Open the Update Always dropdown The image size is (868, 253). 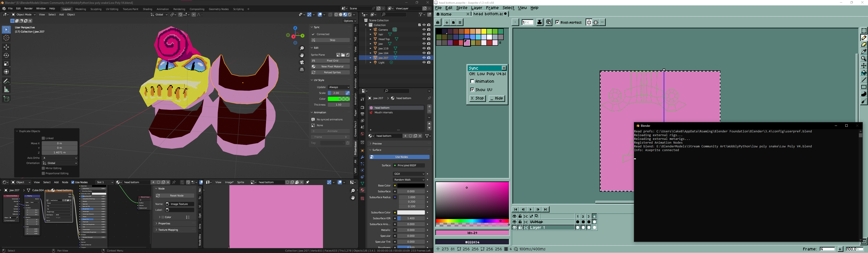[339, 87]
